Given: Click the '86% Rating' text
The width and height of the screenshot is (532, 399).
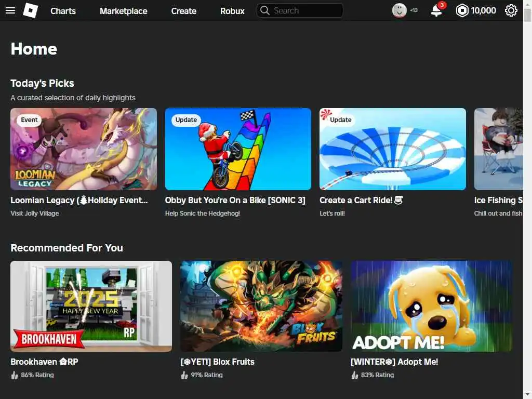Looking at the screenshot, I should coord(37,375).
